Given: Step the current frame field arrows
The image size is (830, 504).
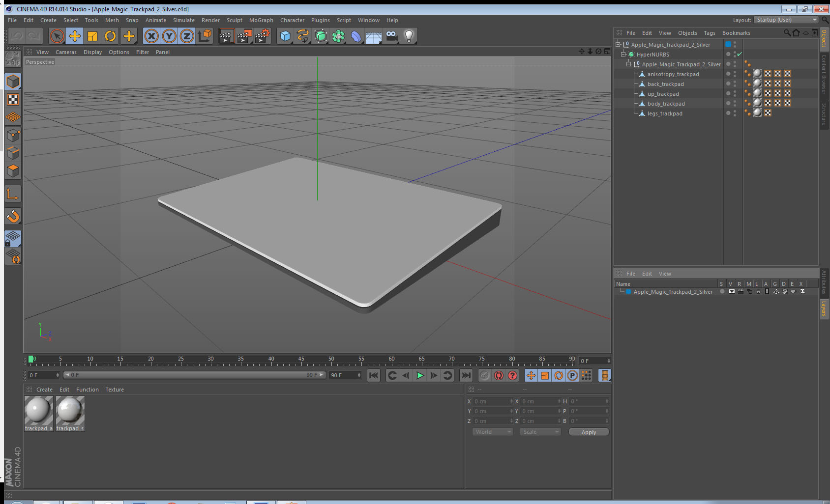Looking at the screenshot, I should coord(609,361).
